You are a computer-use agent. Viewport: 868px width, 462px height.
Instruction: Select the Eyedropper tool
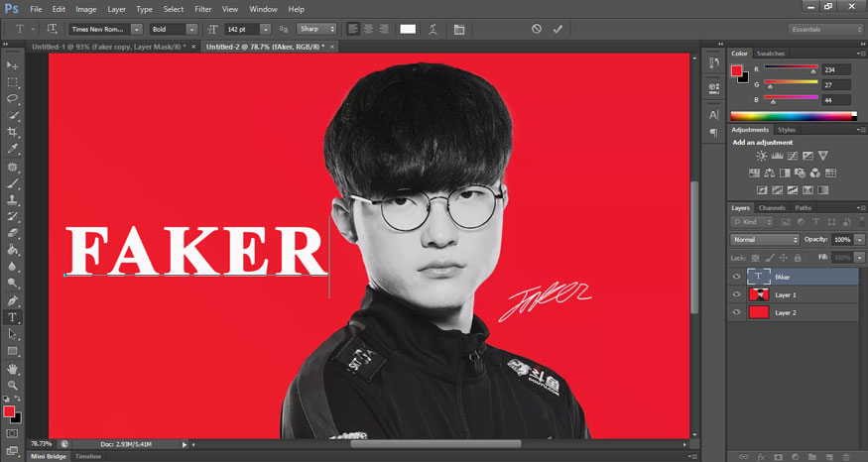click(x=12, y=149)
